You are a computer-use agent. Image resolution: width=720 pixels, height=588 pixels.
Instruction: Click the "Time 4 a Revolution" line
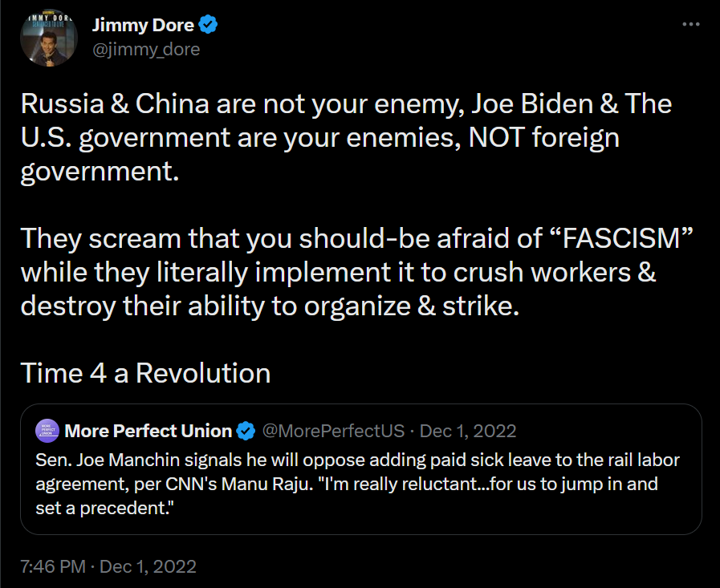pos(145,372)
